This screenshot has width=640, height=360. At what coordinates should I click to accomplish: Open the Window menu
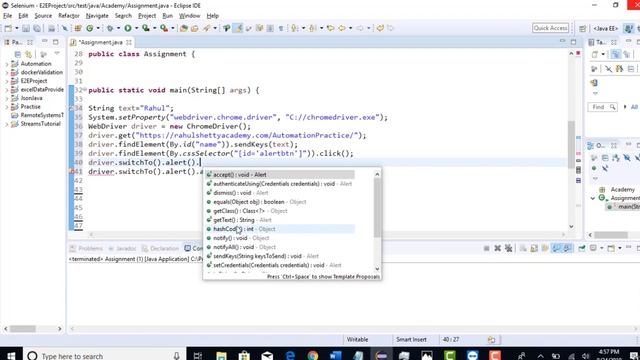(x=189, y=16)
